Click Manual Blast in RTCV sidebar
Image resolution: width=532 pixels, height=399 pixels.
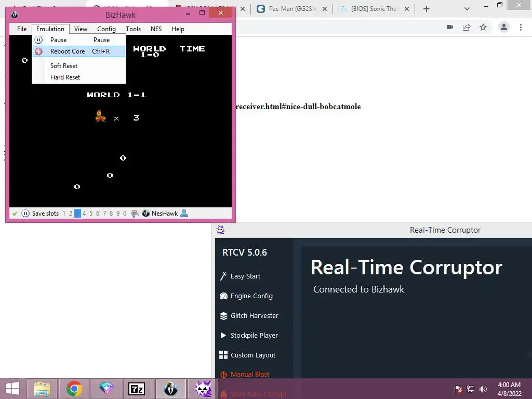point(249,374)
